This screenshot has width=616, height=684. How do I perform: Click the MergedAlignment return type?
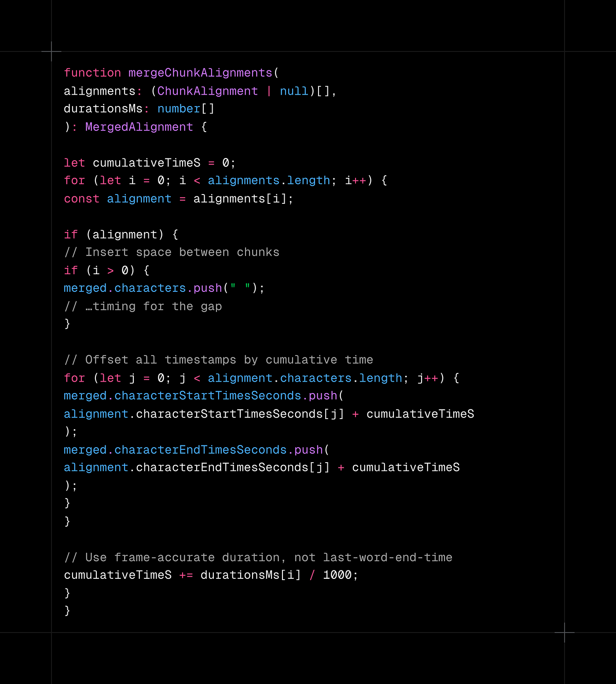click(x=139, y=127)
